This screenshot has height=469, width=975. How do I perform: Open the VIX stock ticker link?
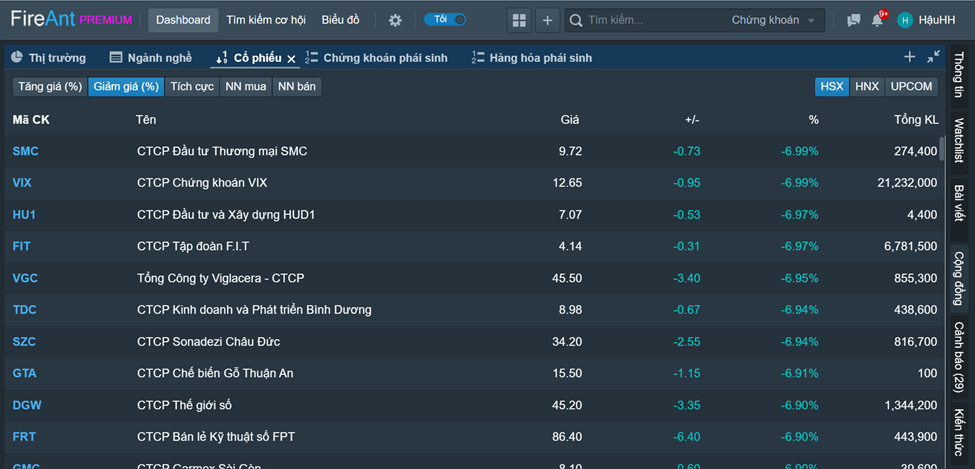pyautogui.click(x=22, y=183)
